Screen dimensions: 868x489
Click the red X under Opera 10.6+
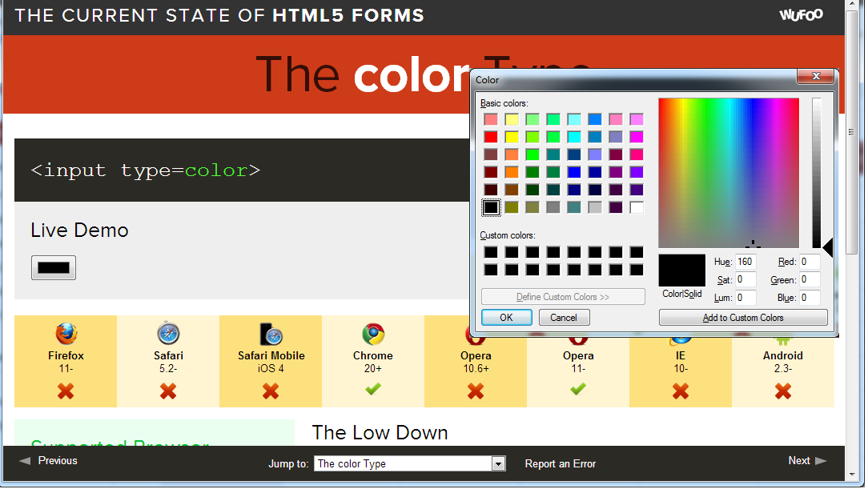[476, 391]
